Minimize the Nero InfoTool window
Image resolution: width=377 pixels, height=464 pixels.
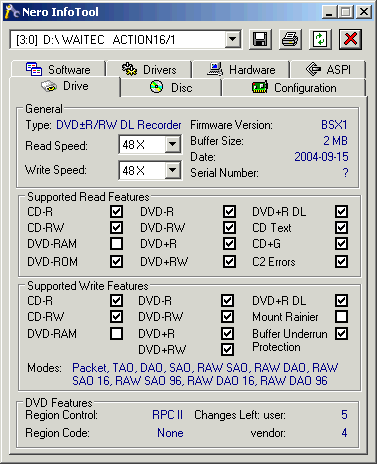point(329,12)
